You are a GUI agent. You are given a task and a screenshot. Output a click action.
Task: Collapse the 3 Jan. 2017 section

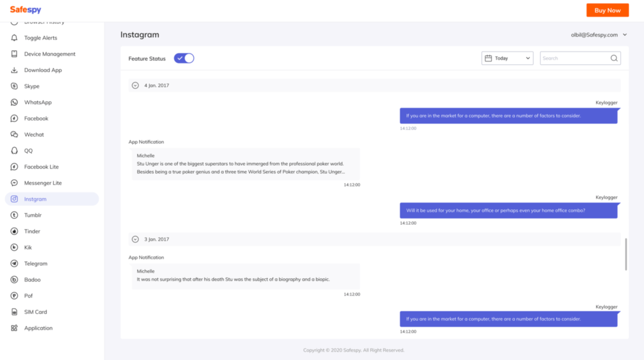pos(135,239)
